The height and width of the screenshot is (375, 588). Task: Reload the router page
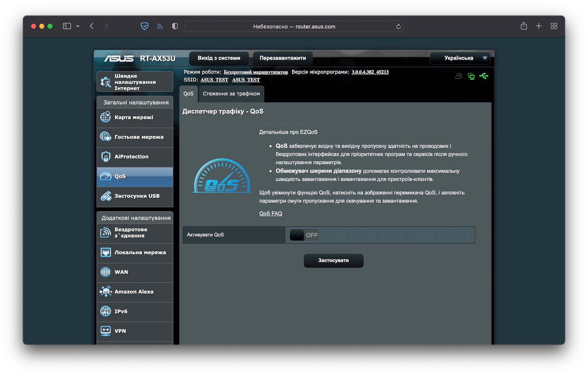coord(398,27)
